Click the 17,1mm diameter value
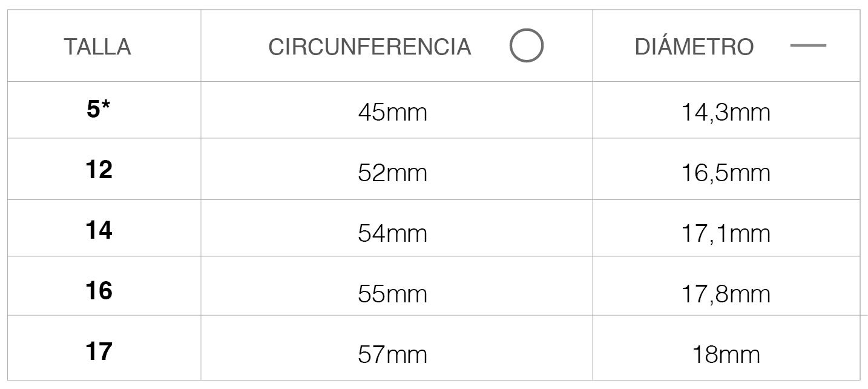Viewport: 868px width, 389px height. click(x=725, y=234)
